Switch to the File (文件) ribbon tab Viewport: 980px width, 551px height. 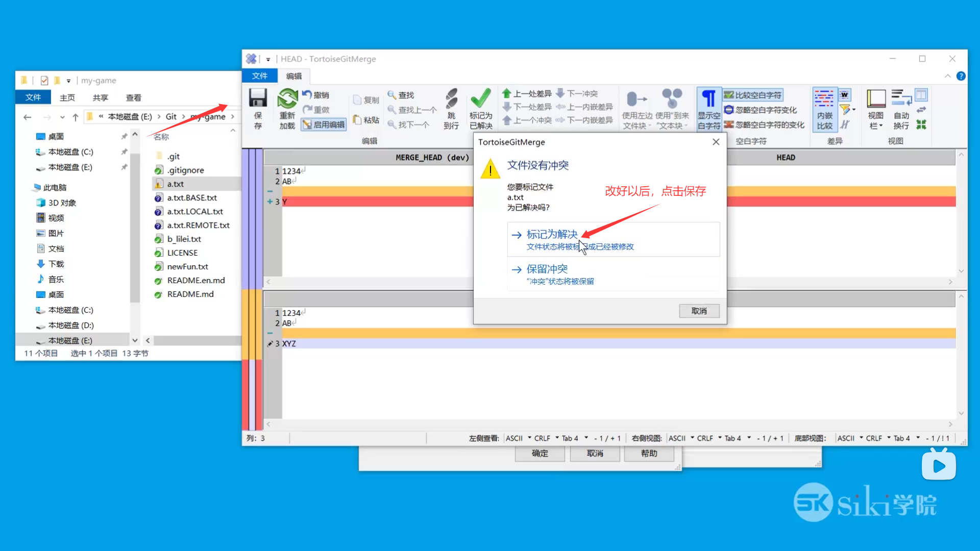(259, 76)
